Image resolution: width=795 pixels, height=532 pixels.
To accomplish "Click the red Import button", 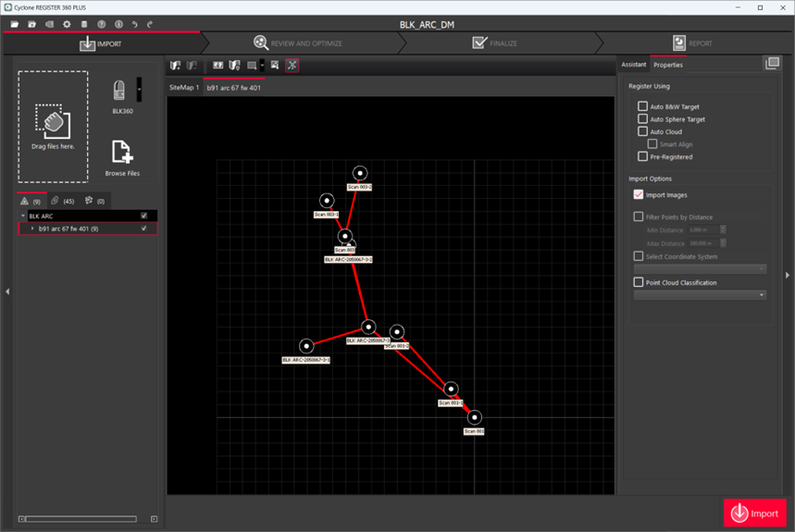I will pos(754,513).
